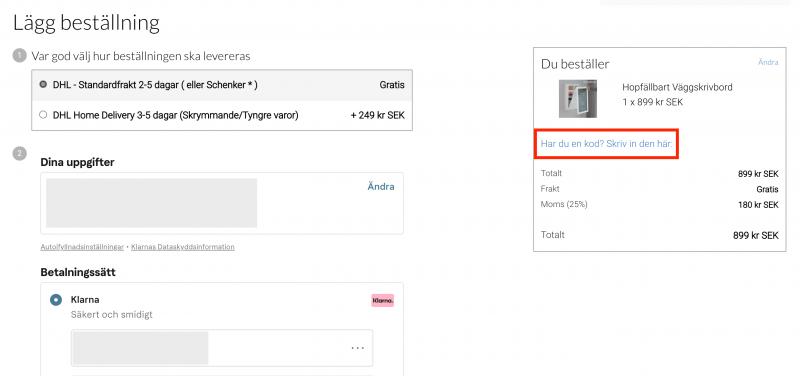Click the 'Lägg beställning' page heading
The width and height of the screenshot is (800, 376).
click(x=86, y=23)
